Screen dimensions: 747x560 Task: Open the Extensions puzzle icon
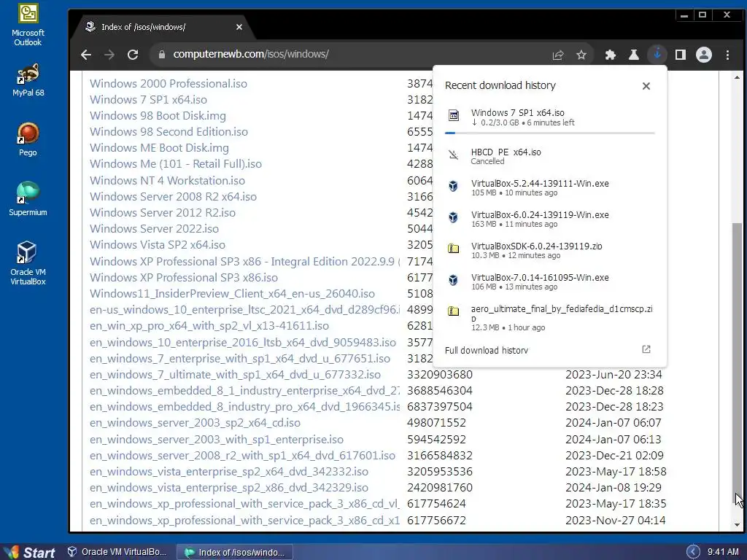click(x=611, y=55)
